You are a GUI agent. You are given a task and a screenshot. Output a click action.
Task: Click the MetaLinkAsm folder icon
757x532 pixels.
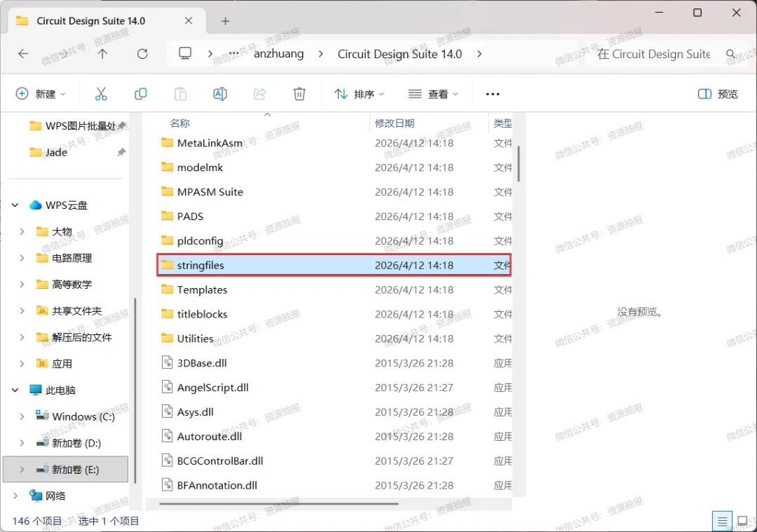[x=167, y=142]
